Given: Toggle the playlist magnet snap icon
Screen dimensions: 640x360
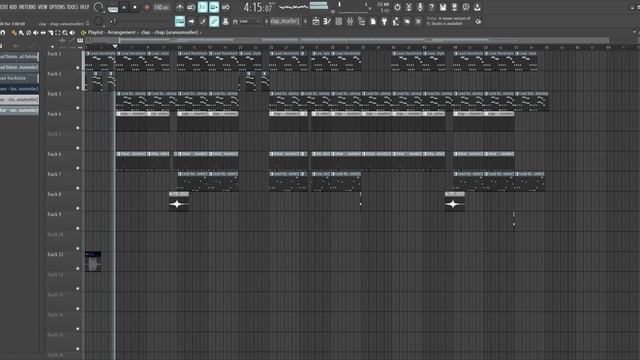Looking at the screenshot, I should point(2,33).
